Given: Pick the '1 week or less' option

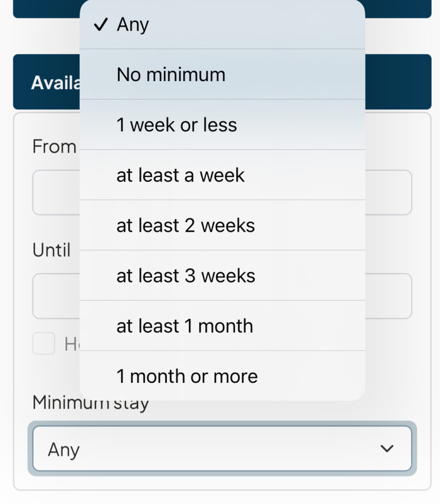Looking at the screenshot, I should point(177,125).
